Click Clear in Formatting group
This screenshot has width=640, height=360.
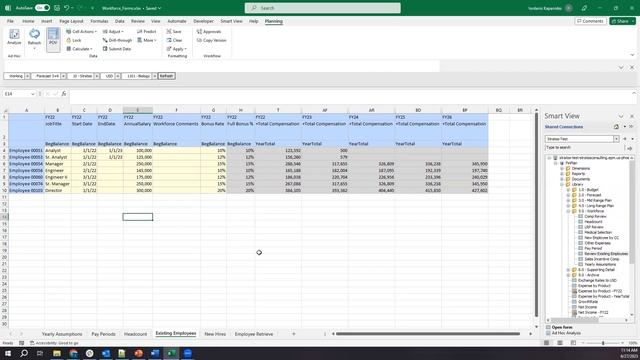pos(174,40)
